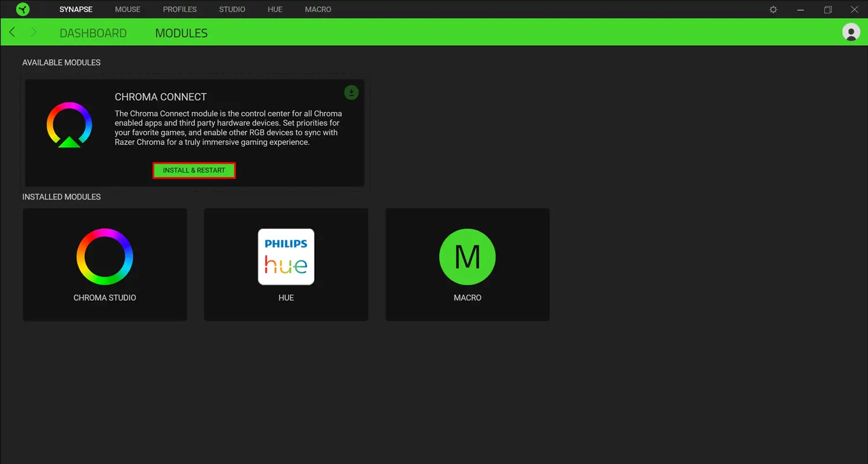This screenshot has height=464, width=868.
Task: Open the HUE section
Action: pyautogui.click(x=275, y=9)
